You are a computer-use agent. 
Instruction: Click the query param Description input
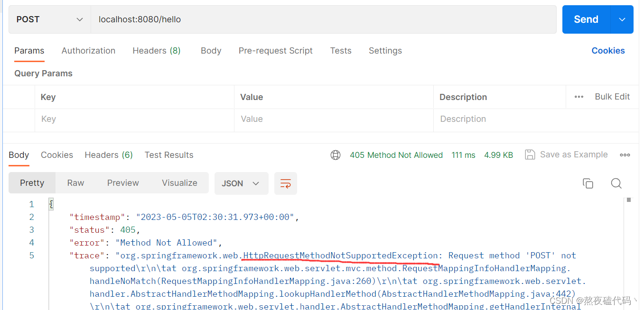point(536,119)
